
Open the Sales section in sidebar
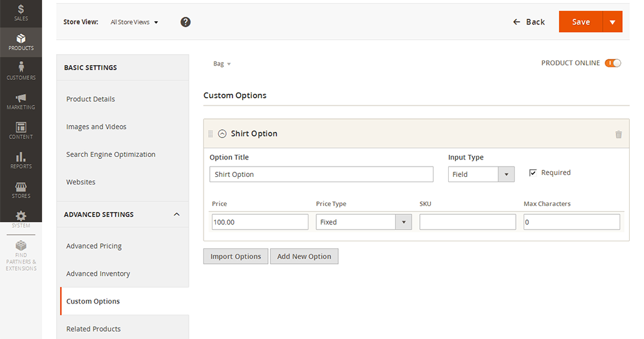click(21, 12)
